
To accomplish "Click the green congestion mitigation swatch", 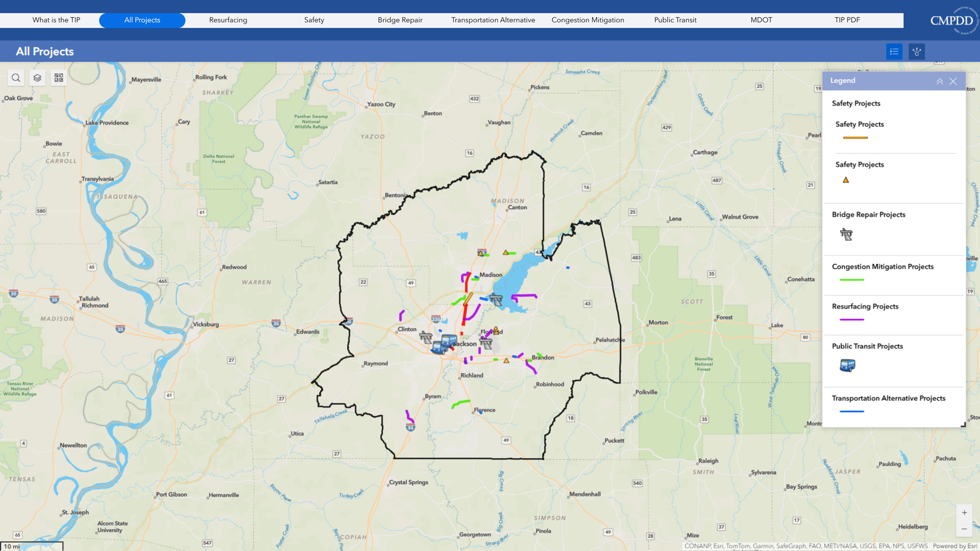I will pyautogui.click(x=852, y=280).
